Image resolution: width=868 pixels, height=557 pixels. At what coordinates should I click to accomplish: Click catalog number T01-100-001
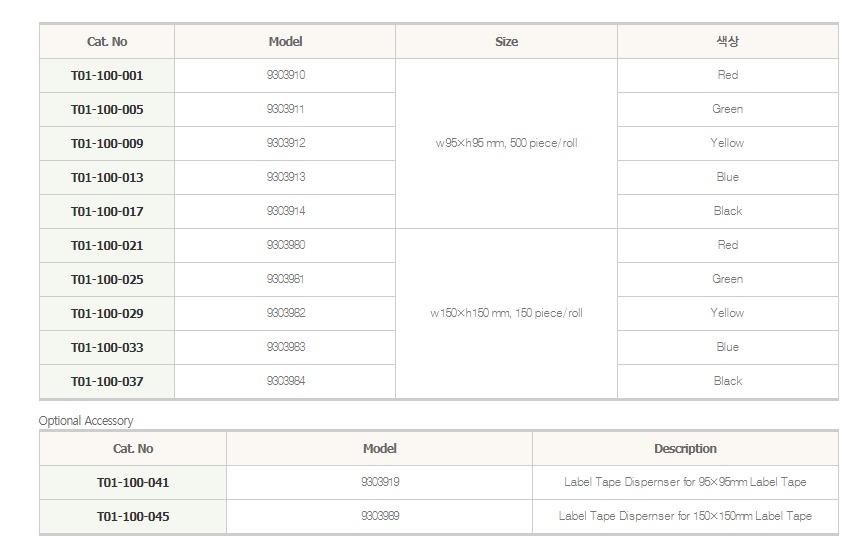click(107, 76)
